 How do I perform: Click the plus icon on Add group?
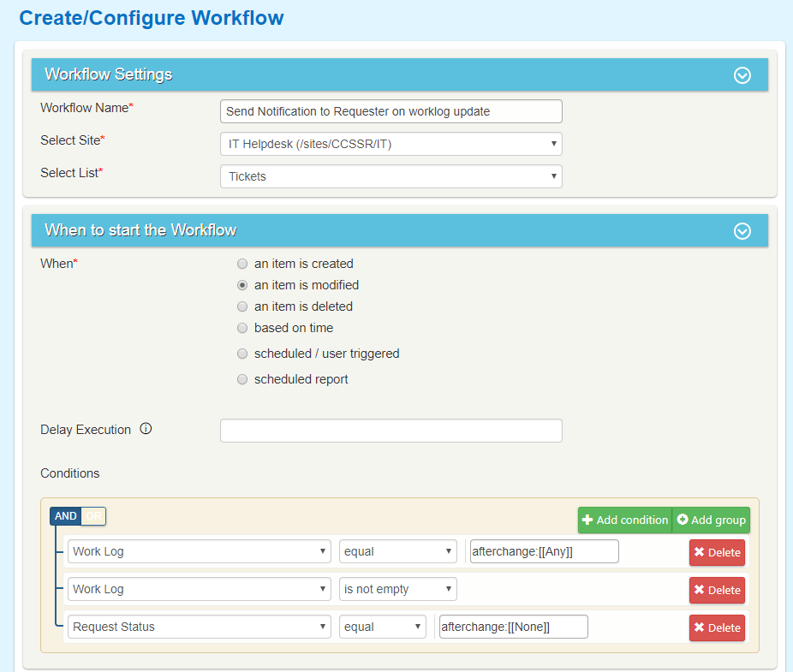pyautogui.click(x=682, y=520)
